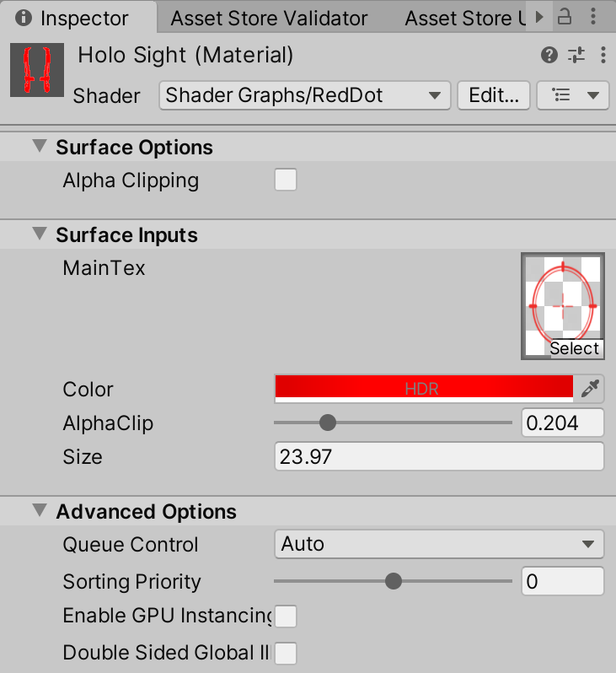This screenshot has width=616, height=673.
Task: Click the shader Edit... button
Action: [494, 95]
